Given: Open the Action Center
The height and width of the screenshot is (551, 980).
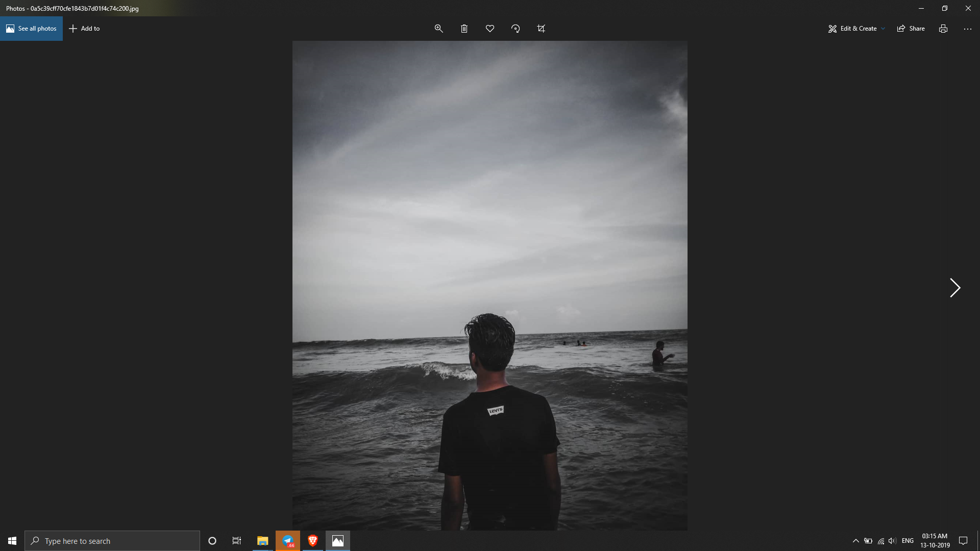Looking at the screenshot, I should coord(964,540).
